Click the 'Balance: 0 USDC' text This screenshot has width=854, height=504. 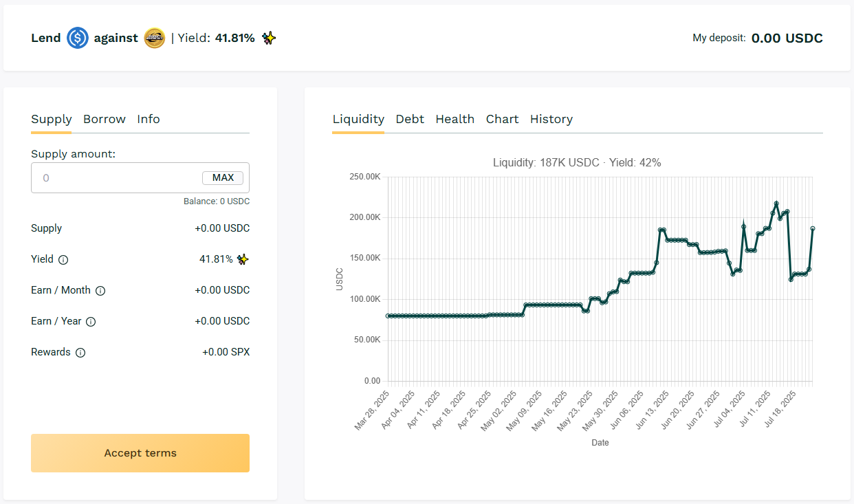(217, 201)
